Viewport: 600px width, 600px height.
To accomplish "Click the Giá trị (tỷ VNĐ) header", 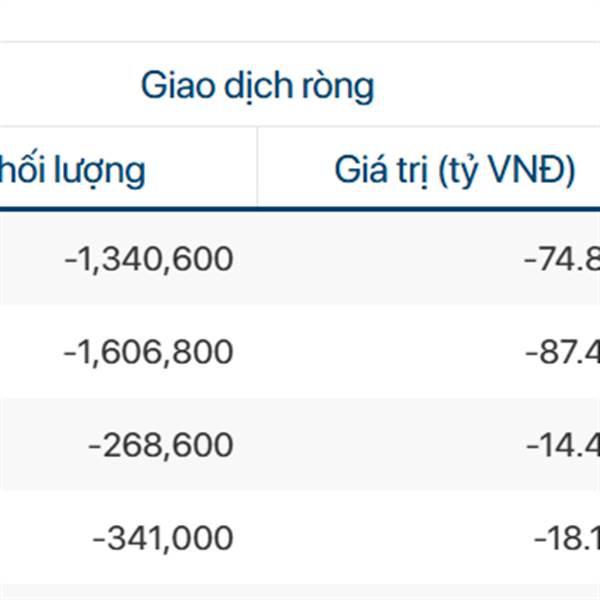I will [x=455, y=170].
